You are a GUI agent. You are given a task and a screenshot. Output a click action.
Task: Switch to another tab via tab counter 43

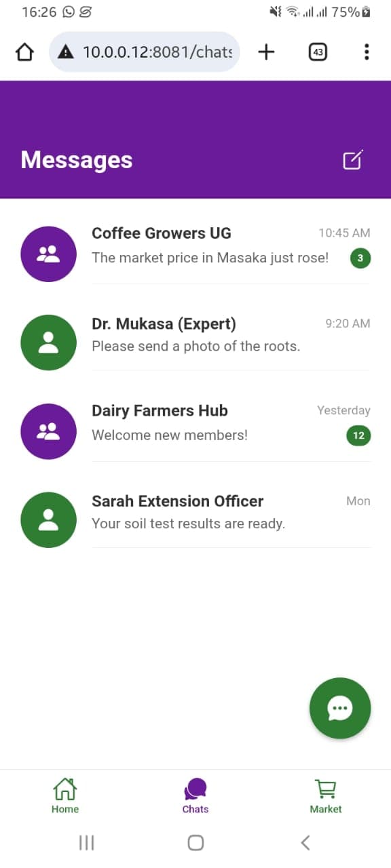pyautogui.click(x=318, y=52)
